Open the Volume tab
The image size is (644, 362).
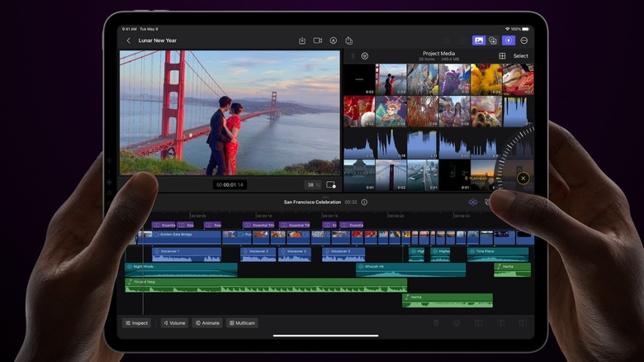[174, 323]
